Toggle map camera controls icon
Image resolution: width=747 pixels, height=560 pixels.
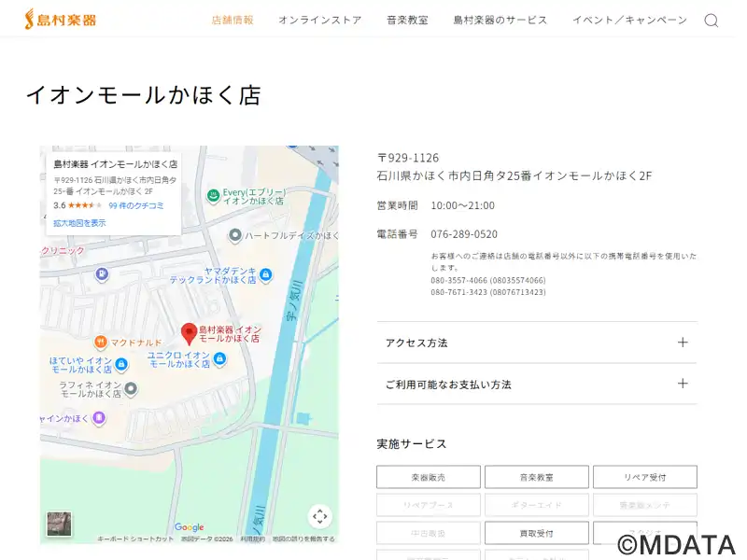coord(320,516)
